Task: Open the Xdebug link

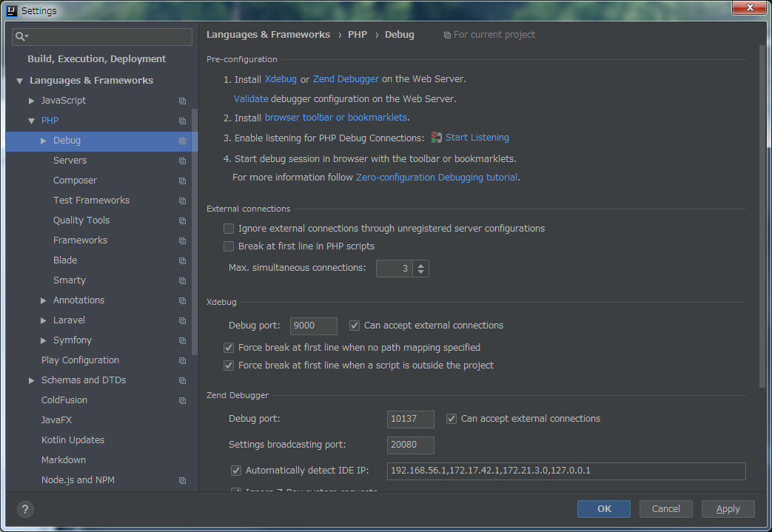Action: tap(281, 78)
